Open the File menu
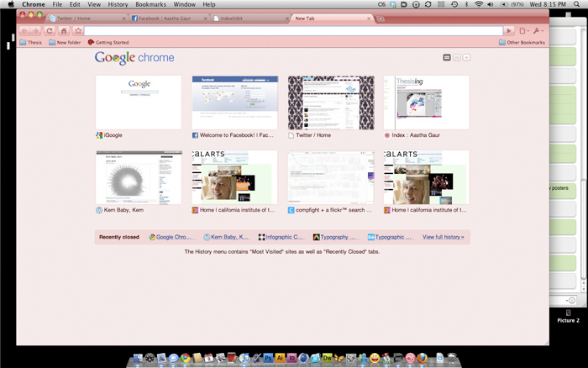Viewport: 588px width, 368px height. pyautogui.click(x=57, y=4)
